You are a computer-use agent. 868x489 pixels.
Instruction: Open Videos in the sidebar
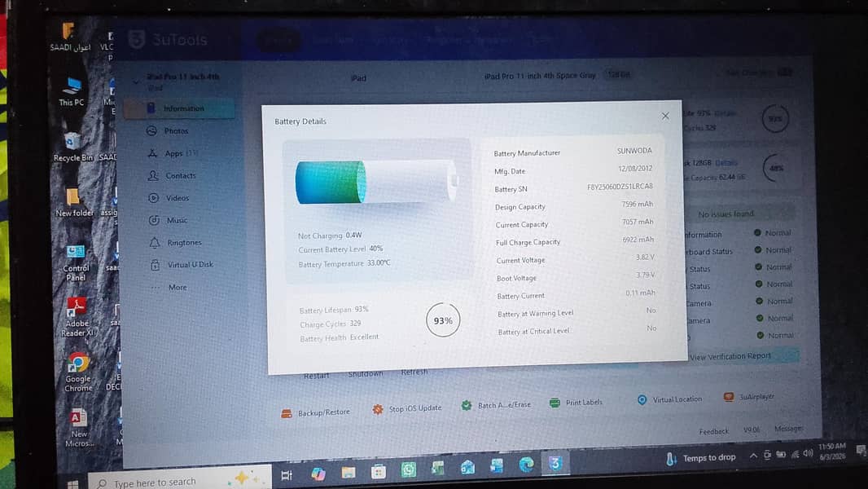[x=178, y=198]
